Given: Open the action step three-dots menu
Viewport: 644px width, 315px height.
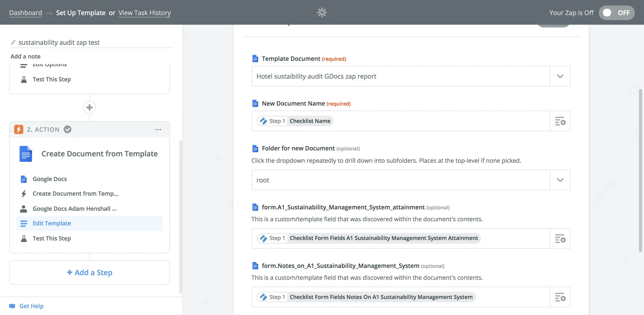Looking at the screenshot, I should coord(158,130).
